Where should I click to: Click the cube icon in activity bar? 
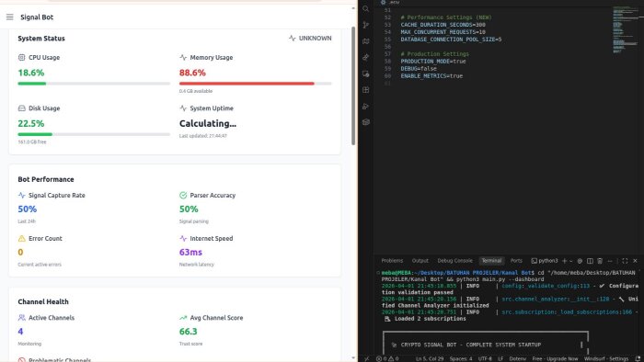[x=366, y=122]
